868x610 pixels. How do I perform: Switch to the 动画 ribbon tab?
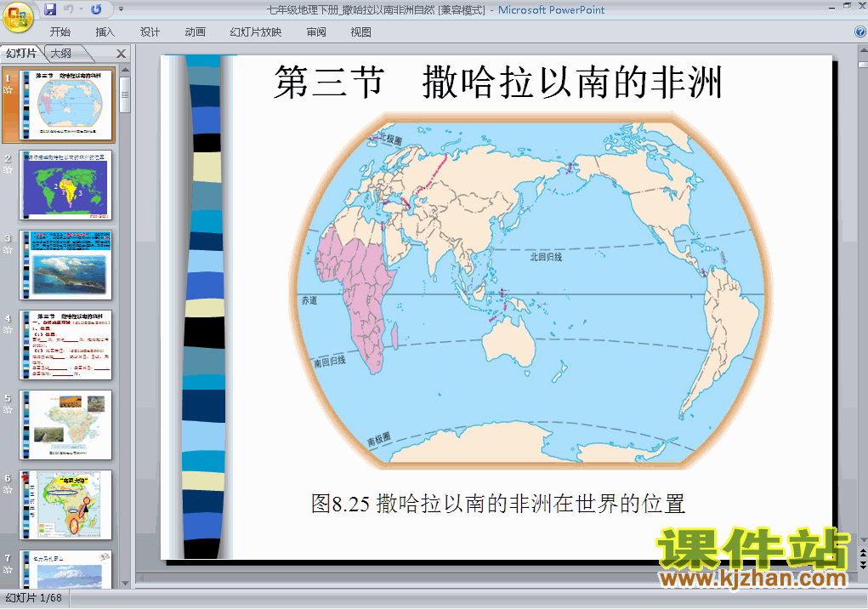click(195, 32)
